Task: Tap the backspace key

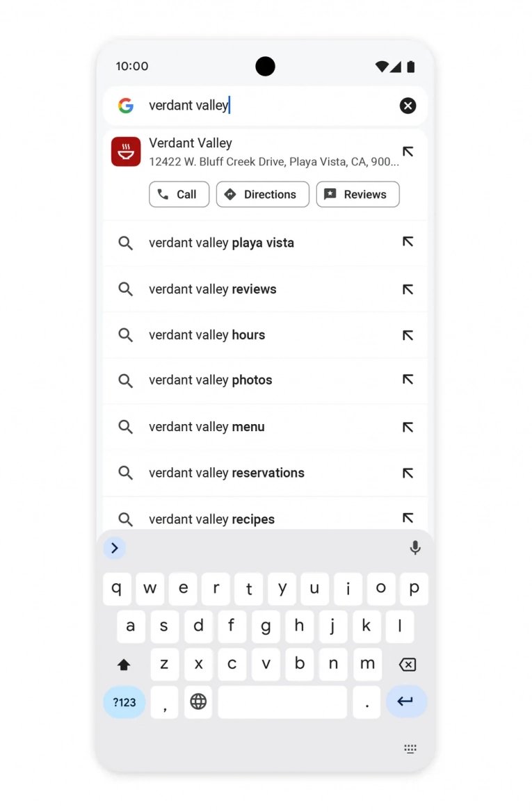Action: point(407,665)
